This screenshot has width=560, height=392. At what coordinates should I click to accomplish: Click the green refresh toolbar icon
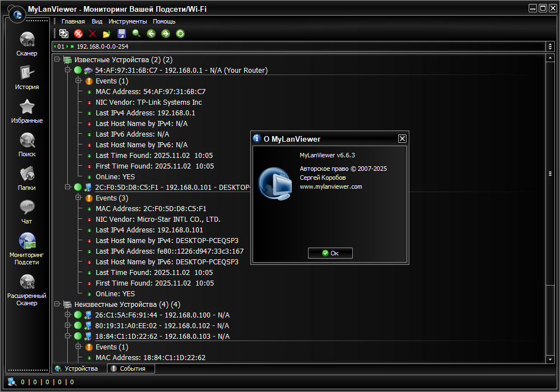tap(180, 34)
